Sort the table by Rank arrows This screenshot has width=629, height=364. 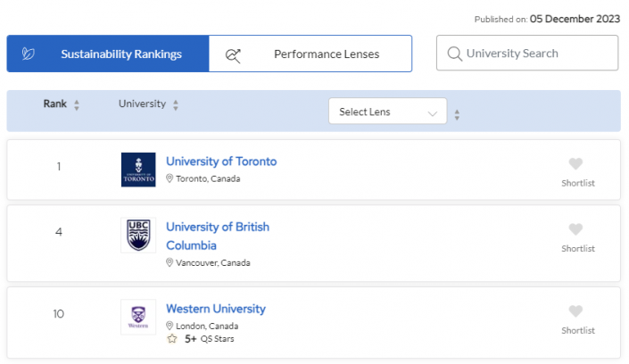(77, 105)
